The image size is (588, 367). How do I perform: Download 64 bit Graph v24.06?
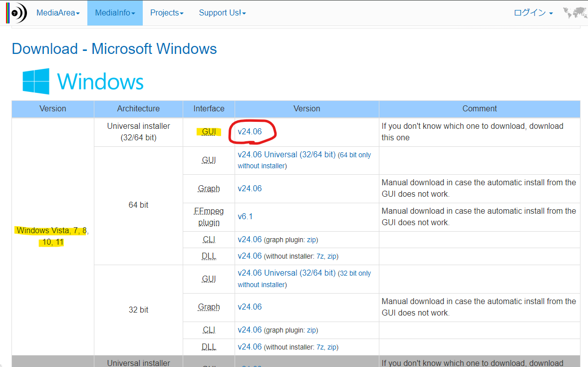point(250,188)
